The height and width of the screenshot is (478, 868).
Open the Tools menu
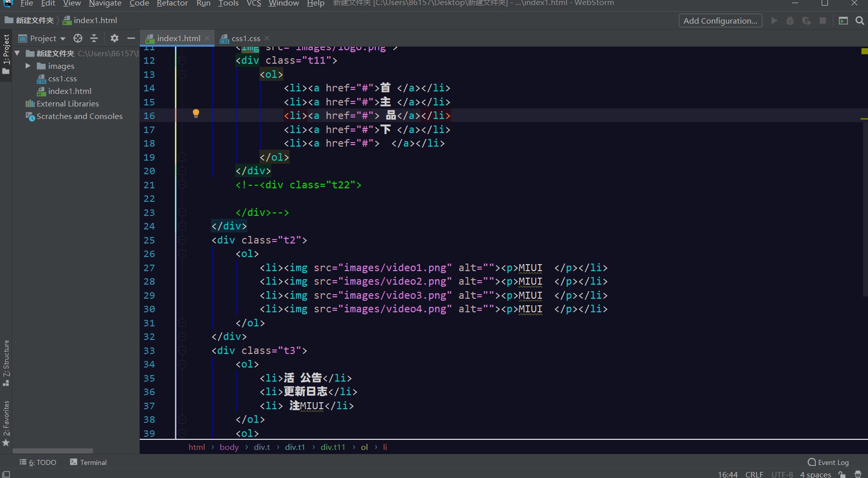228,4
